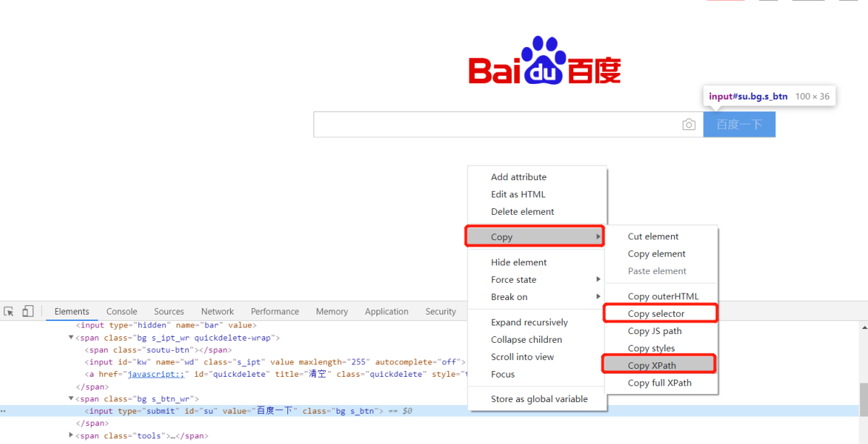Select Copy selector menu entry
Viewport: 868px width, 444px height.
pos(656,314)
